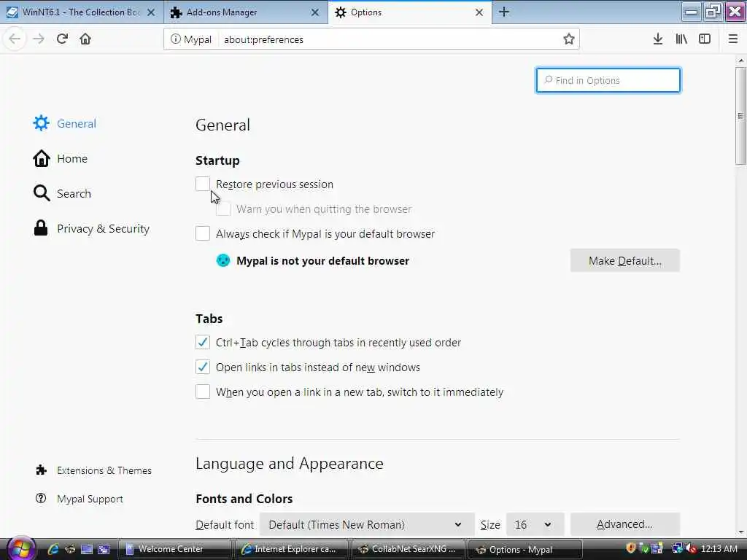Click the muted volume tray icon

click(691, 548)
